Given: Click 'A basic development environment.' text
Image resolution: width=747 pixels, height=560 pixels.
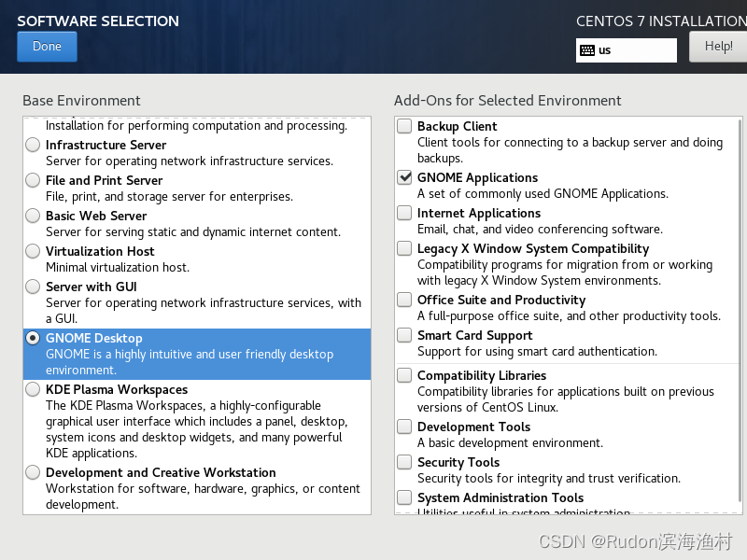Looking at the screenshot, I should [x=510, y=442].
